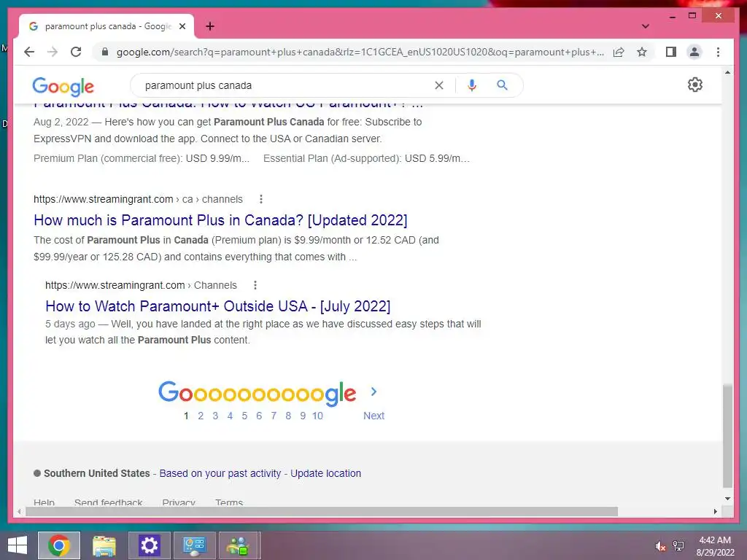Click scrollbar down arrow
This screenshot has width=747, height=560.
point(727,499)
